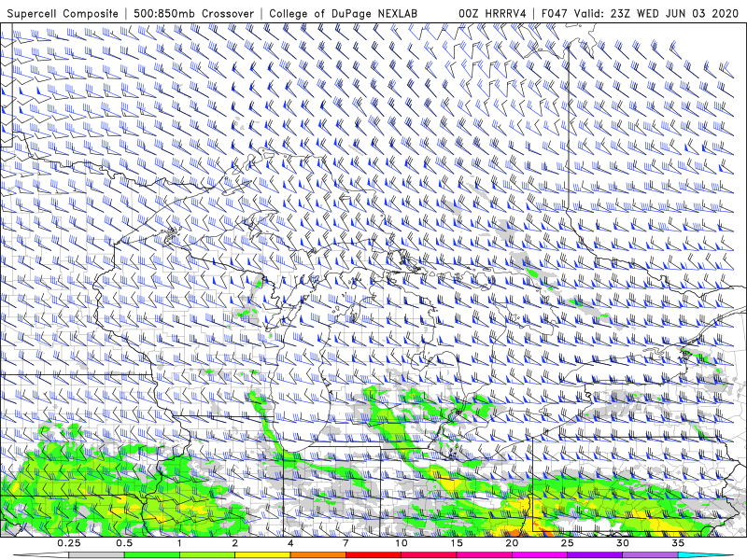
Task: Click the legend value 7
Action: pyautogui.click(x=345, y=543)
